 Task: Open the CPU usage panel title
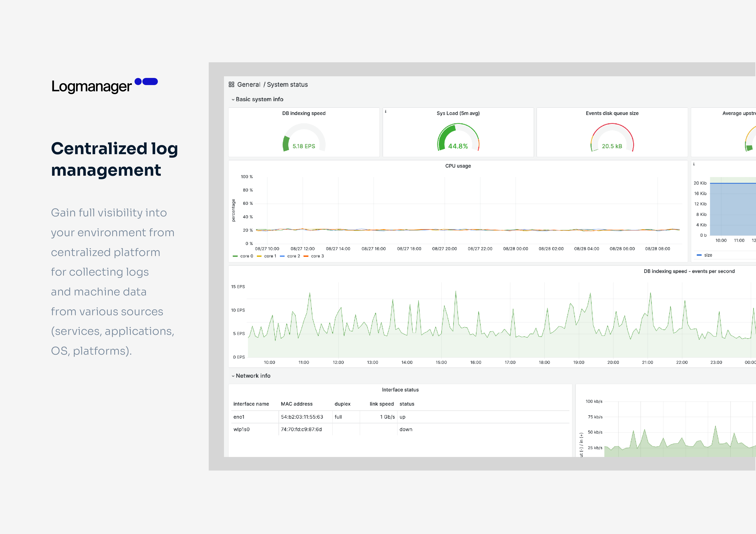(458, 166)
